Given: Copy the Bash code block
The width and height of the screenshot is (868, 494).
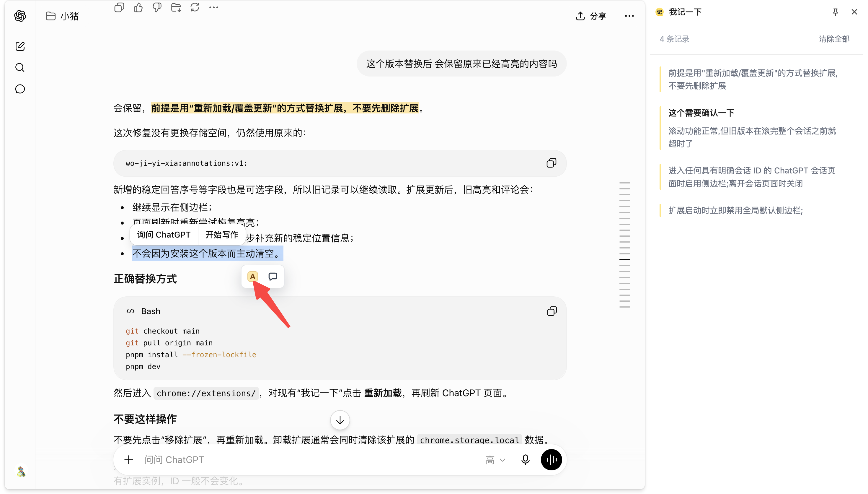Looking at the screenshot, I should point(552,311).
